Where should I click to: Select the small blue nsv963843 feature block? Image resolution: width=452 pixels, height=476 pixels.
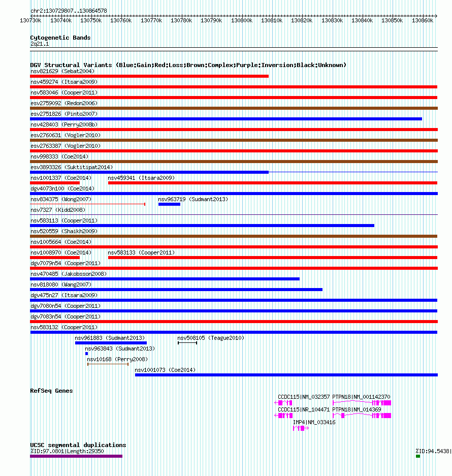tap(86, 354)
